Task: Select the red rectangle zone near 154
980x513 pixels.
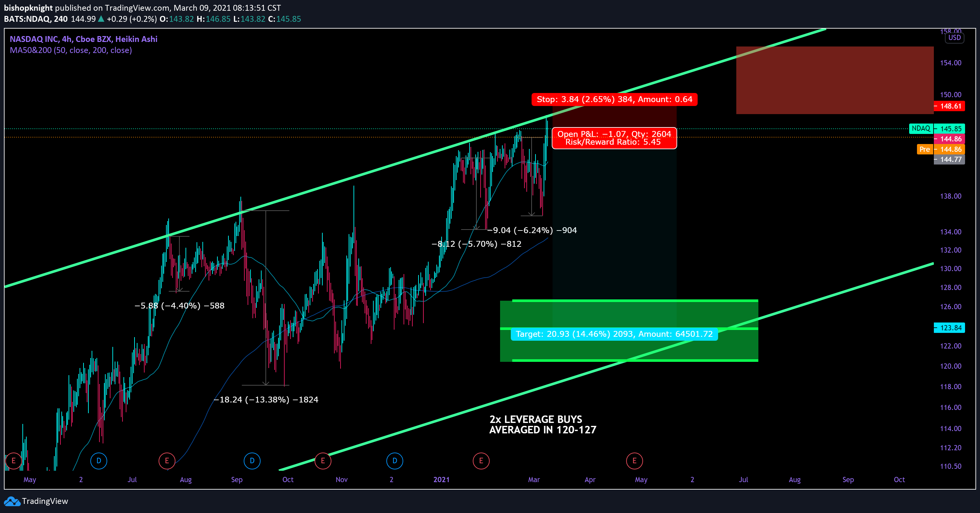Action: pos(835,80)
